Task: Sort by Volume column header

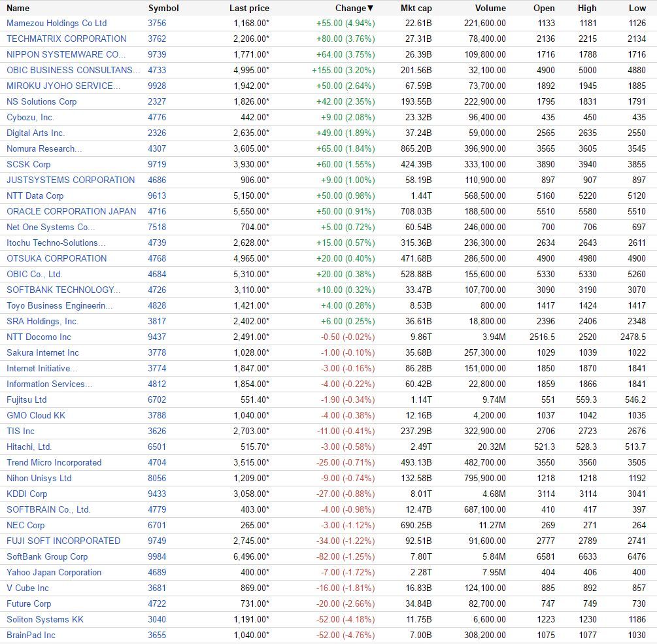Action: pos(490,8)
